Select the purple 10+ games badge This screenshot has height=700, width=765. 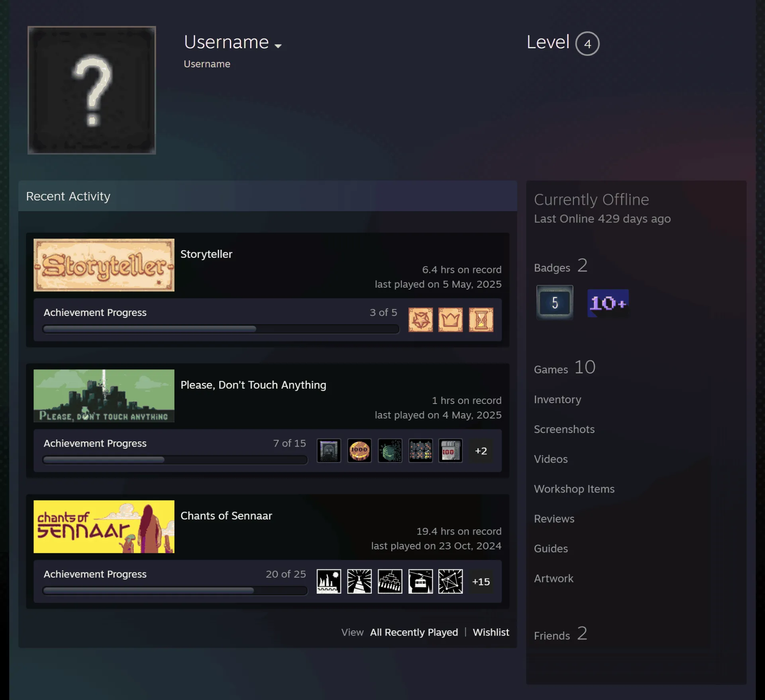click(x=608, y=303)
